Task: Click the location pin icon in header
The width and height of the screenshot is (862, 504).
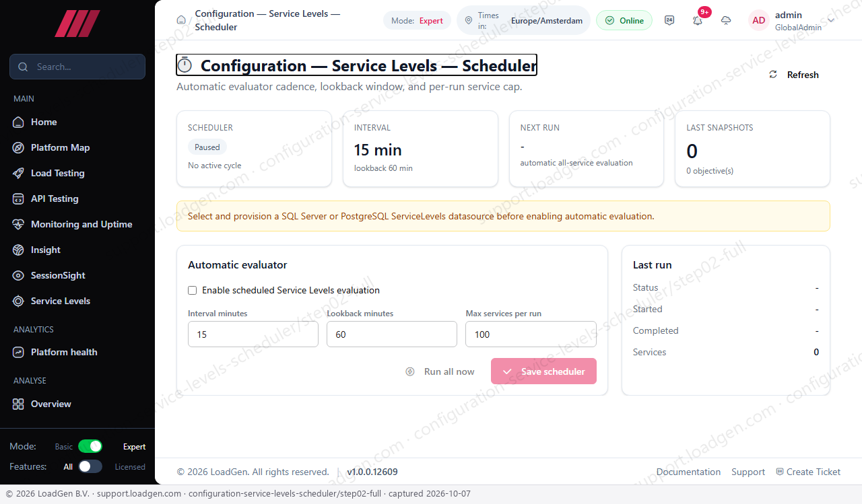Action: (469, 20)
